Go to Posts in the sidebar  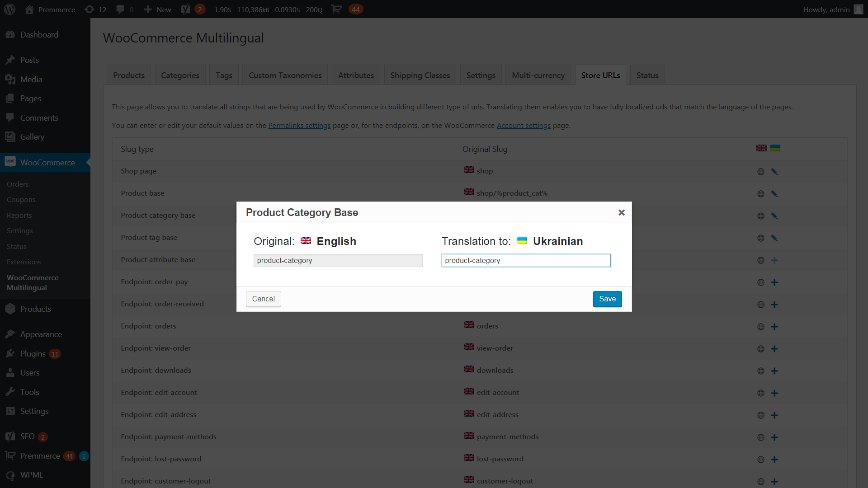coord(29,60)
